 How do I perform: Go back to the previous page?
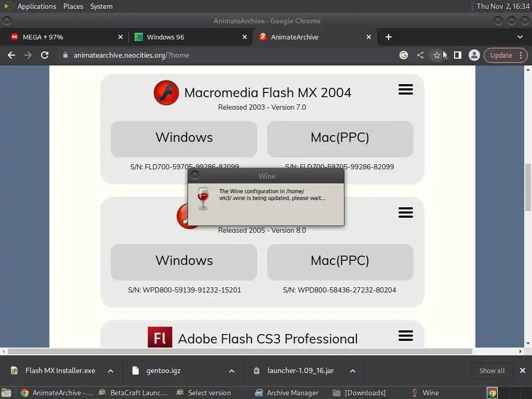coord(11,55)
